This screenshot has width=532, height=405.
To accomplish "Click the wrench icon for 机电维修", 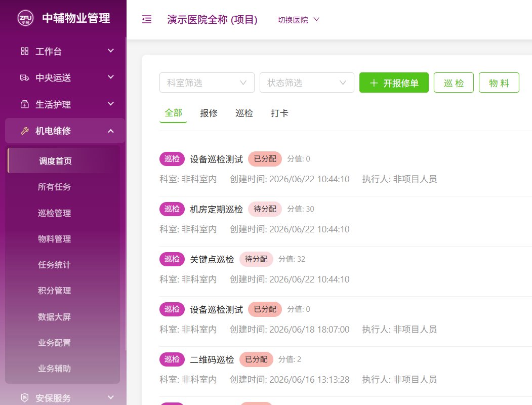I will [24, 131].
